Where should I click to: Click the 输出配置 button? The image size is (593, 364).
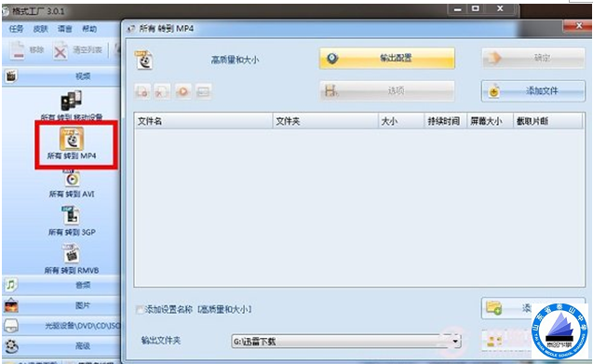(387, 59)
